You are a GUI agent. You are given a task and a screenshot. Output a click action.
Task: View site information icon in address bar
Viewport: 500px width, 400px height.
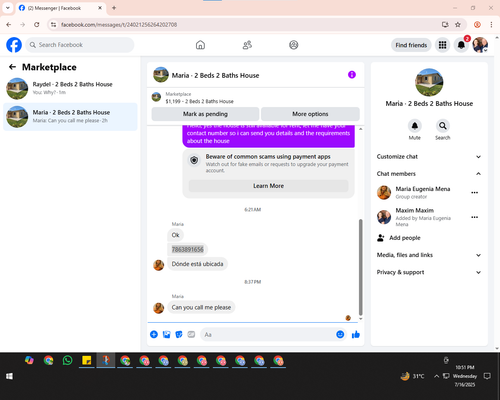click(53, 25)
